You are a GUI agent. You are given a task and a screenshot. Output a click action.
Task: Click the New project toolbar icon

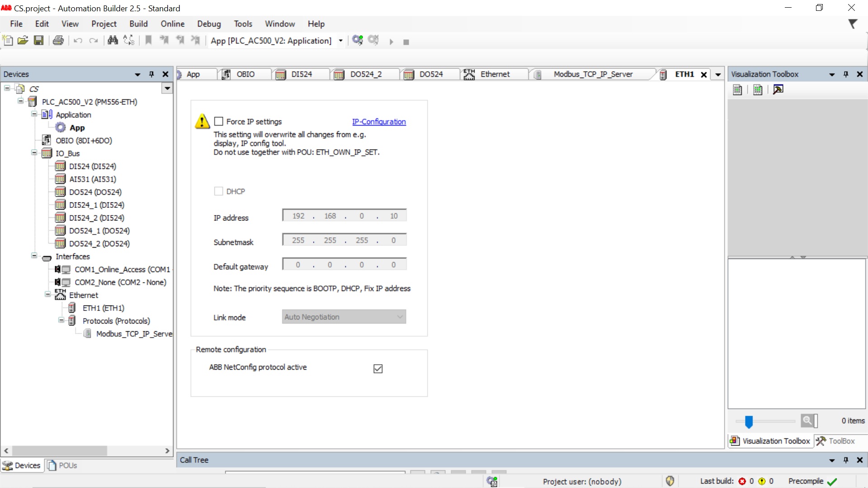pyautogui.click(x=8, y=41)
